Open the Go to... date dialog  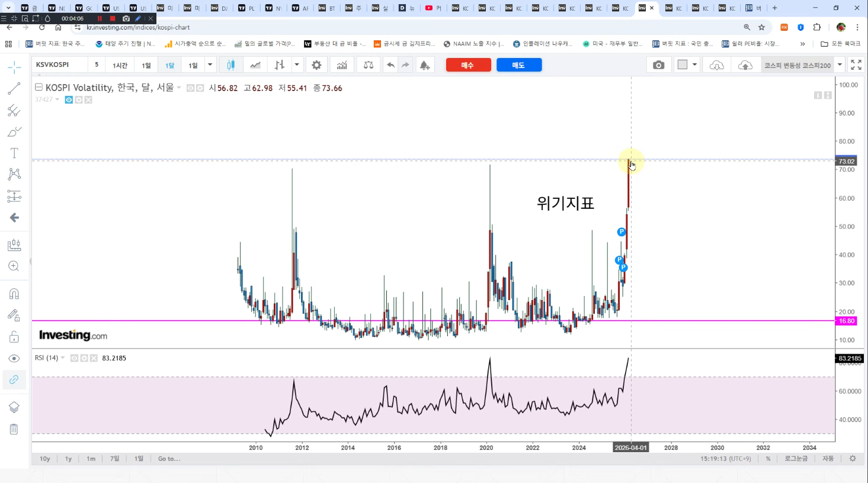coord(169,459)
